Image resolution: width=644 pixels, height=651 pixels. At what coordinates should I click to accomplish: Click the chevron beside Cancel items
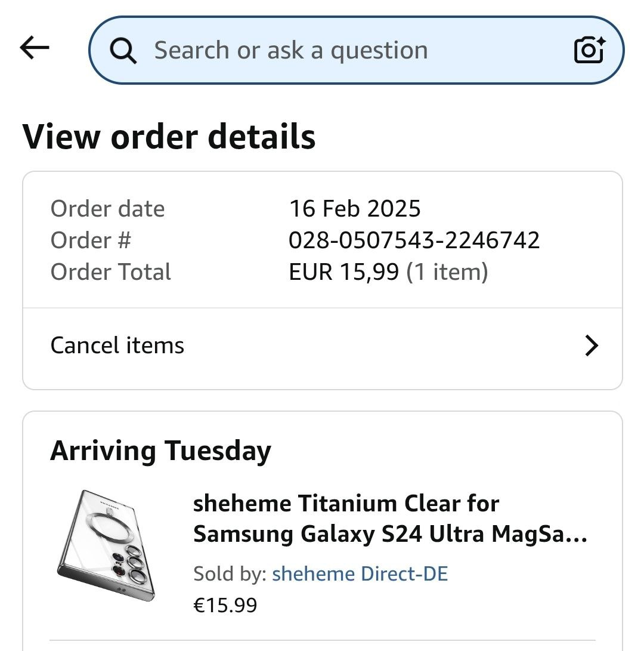click(591, 345)
